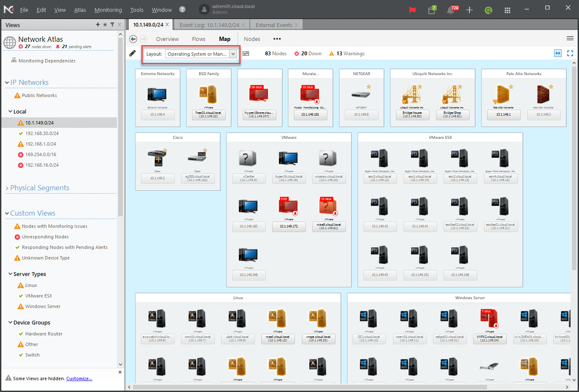Open the Layout dropdown
The height and width of the screenshot is (392, 579).
coord(233,54)
